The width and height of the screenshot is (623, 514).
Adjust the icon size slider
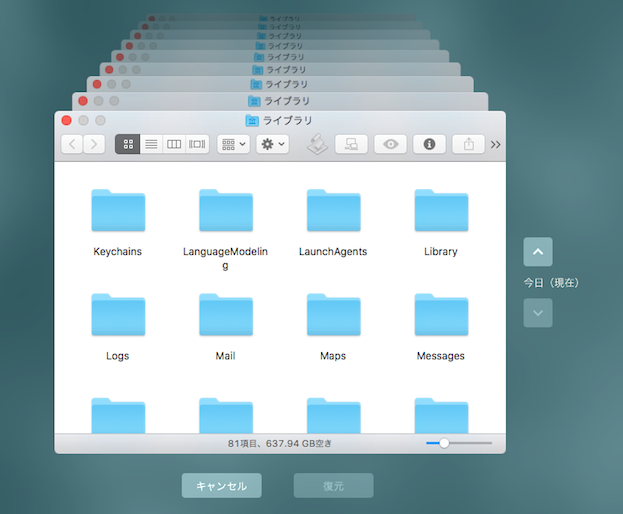pos(445,443)
